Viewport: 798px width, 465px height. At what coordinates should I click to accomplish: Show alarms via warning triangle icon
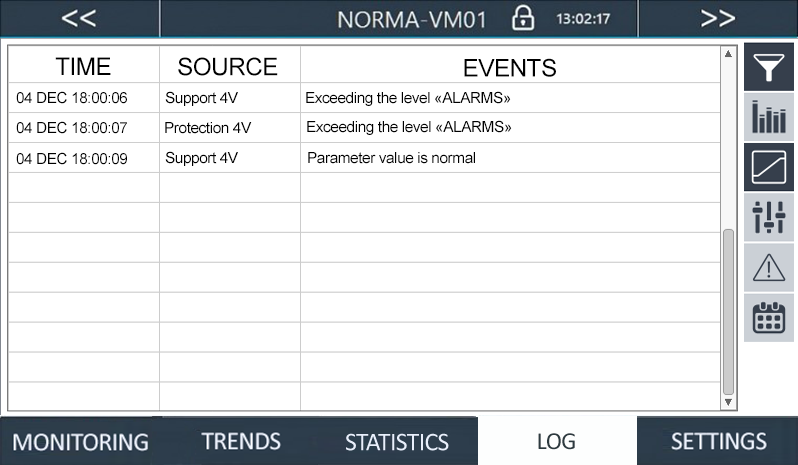(x=768, y=267)
